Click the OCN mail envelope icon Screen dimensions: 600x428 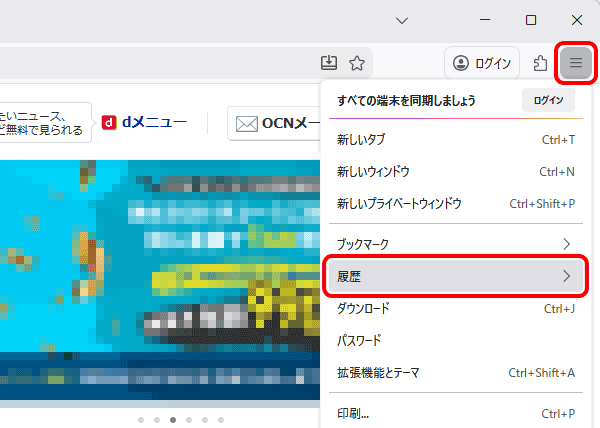pos(247,124)
